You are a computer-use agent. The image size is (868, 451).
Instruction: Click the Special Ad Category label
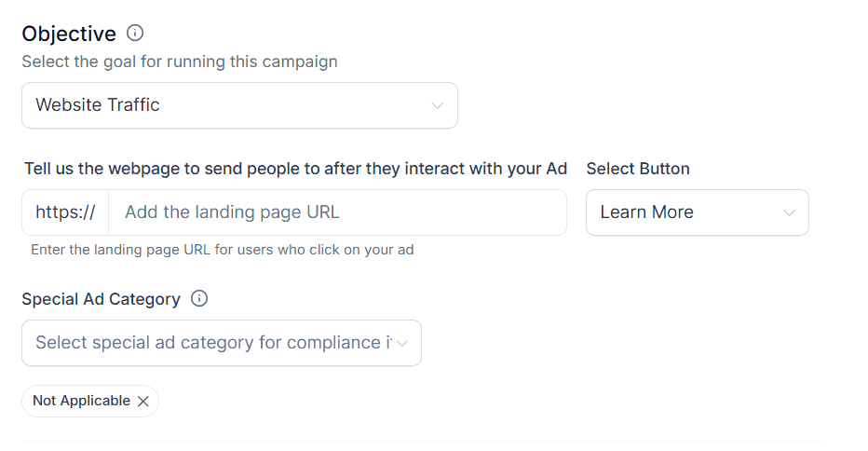tap(101, 299)
